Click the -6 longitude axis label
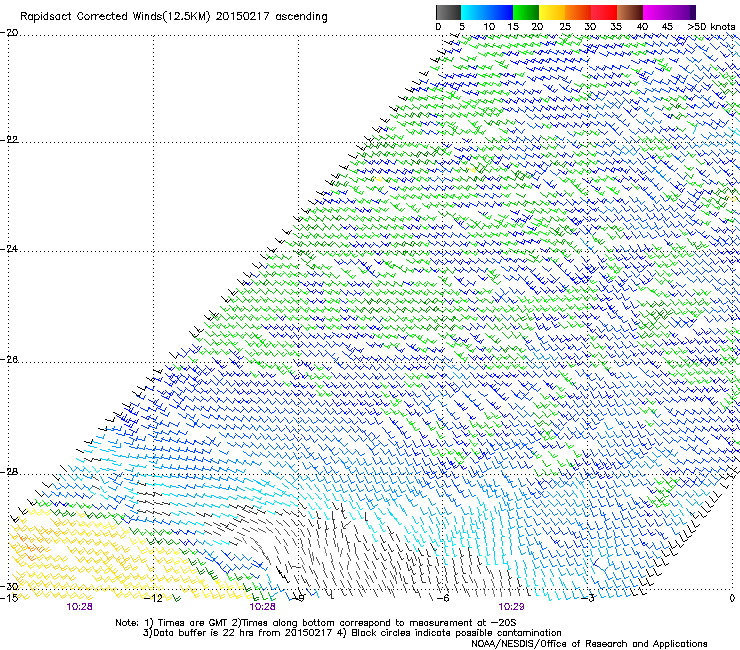740x650 pixels. point(443,598)
